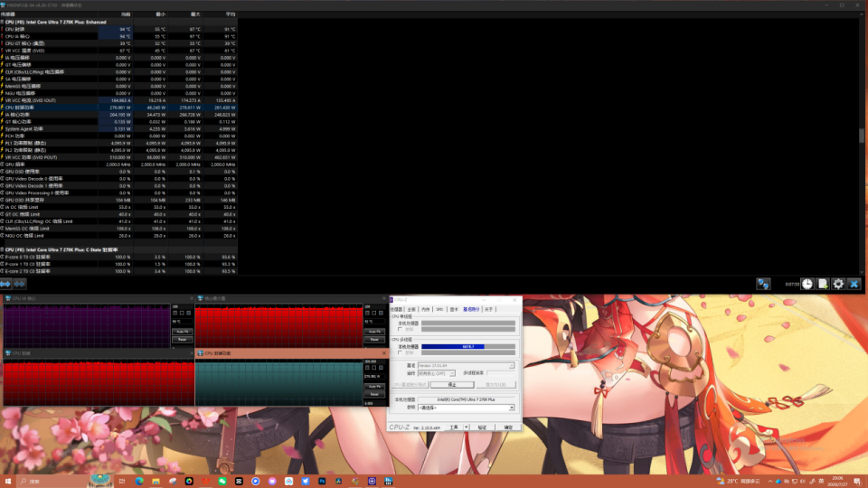Click the CPU-Z stop button

(452, 385)
